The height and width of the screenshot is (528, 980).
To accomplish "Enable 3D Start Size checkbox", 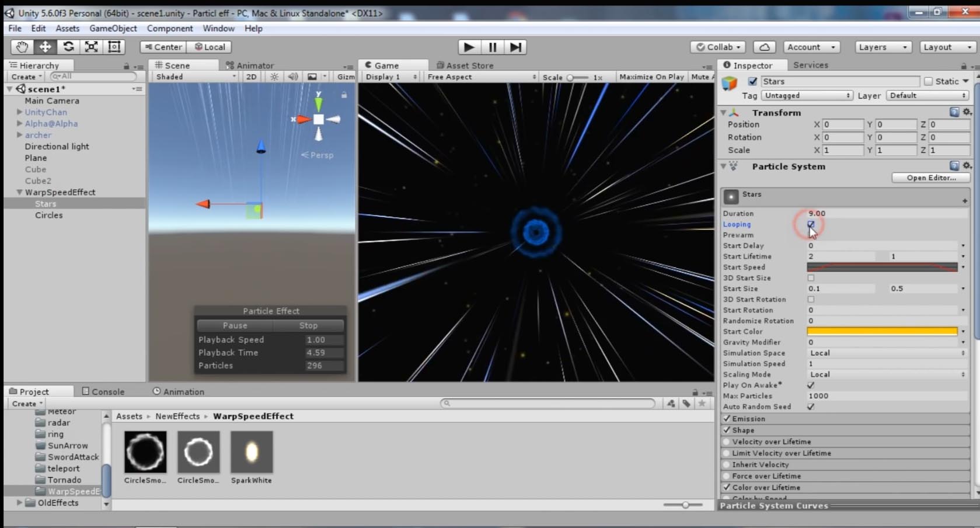I will (811, 278).
